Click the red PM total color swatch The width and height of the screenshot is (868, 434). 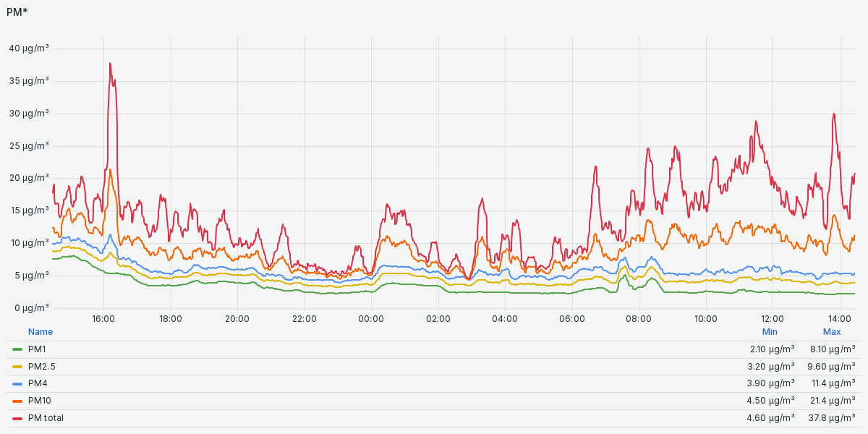(x=18, y=418)
